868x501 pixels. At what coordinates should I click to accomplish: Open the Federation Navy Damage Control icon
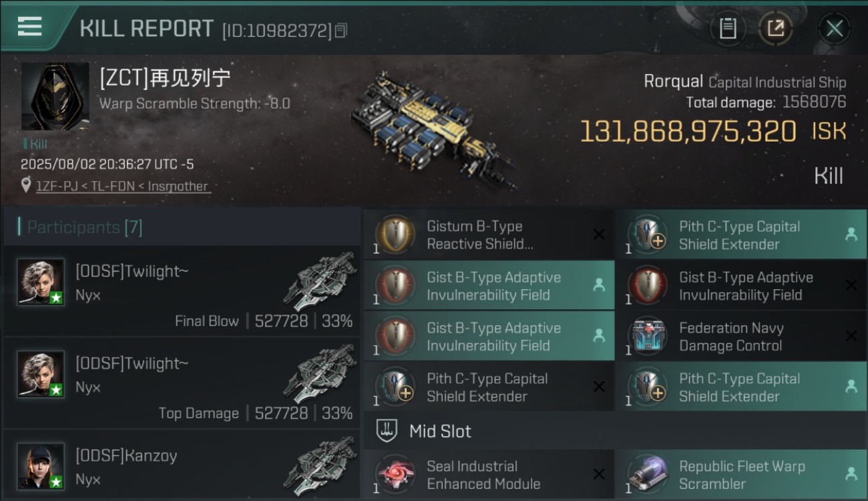648,337
